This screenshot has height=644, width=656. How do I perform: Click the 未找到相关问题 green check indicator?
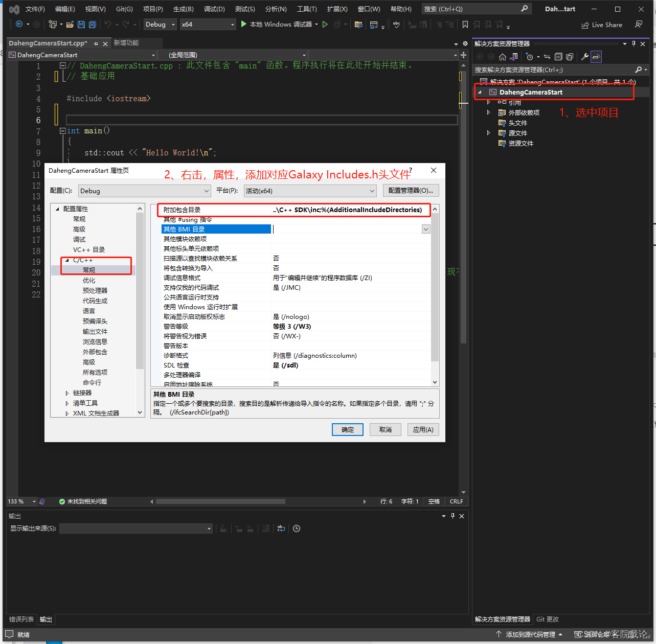(83, 501)
